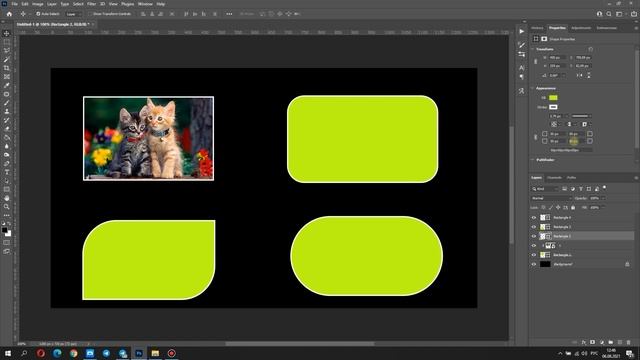Click the kittens photo on canvas
640x360 pixels.
point(149,138)
